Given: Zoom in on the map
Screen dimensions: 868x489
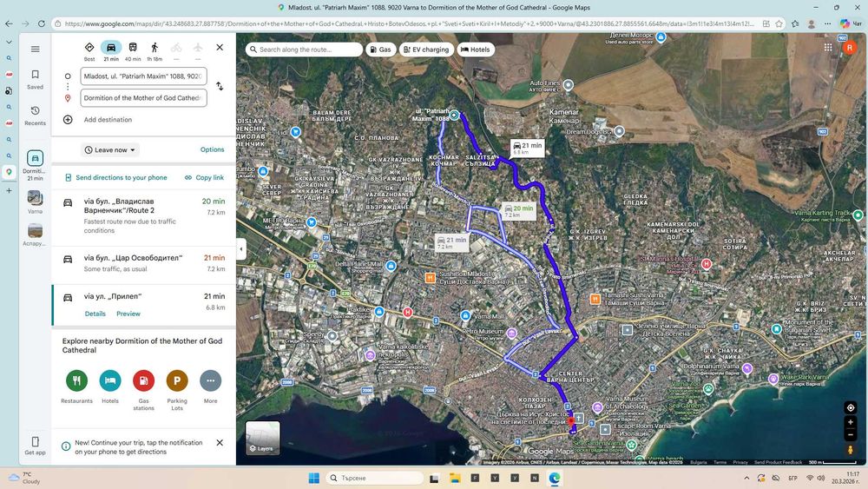Looking at the screenshot, I should click(851, 422).
